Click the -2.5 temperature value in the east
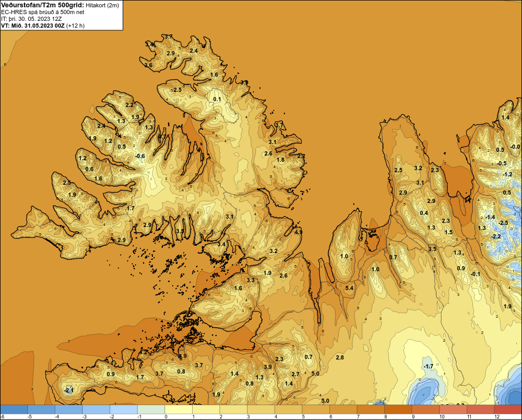This screenshot has width=522, height=420. click(x=503, y=223)
